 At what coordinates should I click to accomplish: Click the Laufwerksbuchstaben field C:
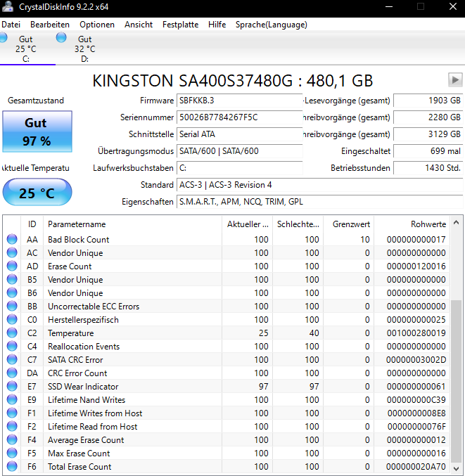tap(239, 168)
